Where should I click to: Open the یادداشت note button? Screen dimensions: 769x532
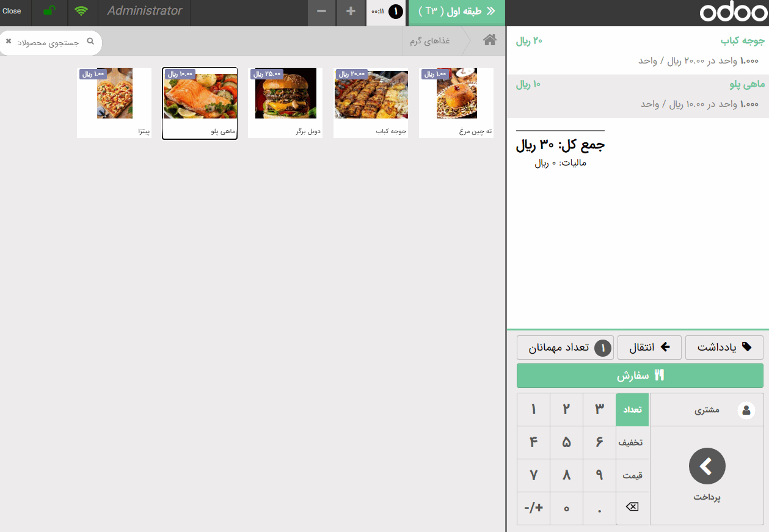(724, 347)
